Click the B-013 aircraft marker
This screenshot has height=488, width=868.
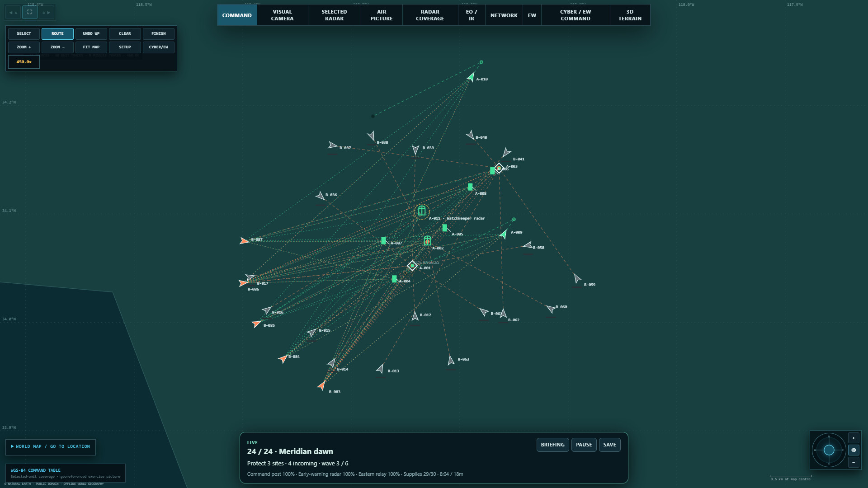[380, 369]
